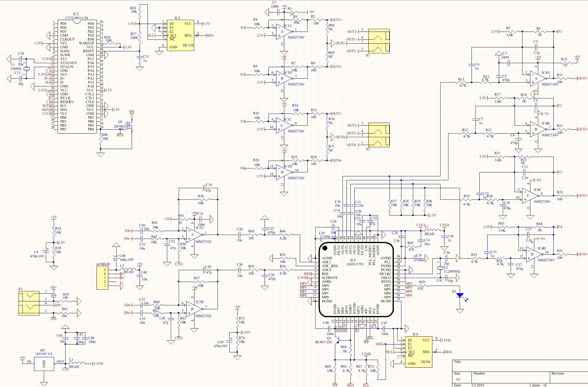The height and width of the screenshot is (387, 588).
Task: Click the IC5A NJM2732E input op-amp
Action: pos(194,235)
